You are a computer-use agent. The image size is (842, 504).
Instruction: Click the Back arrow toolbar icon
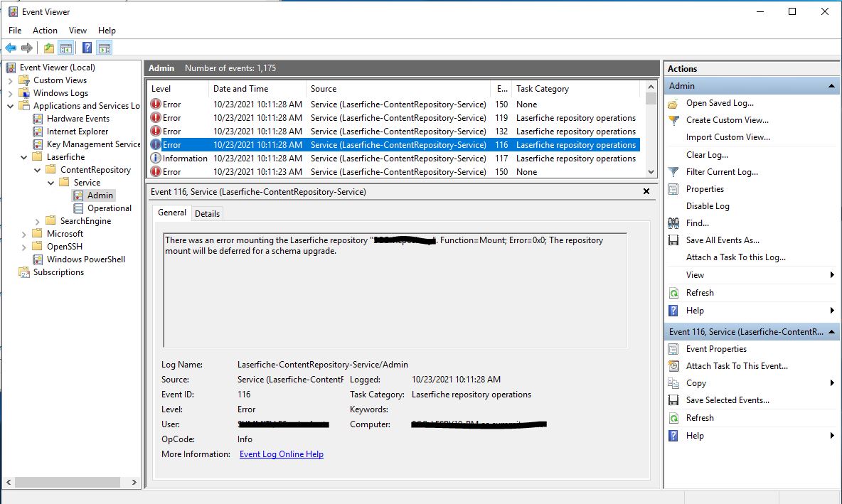point(11,48)
